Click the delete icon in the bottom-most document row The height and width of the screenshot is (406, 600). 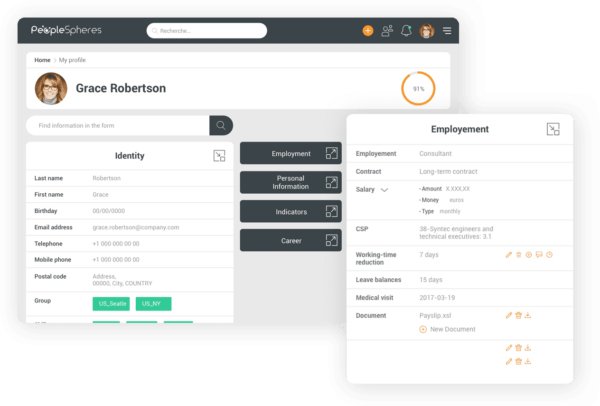tap(518, 361)
